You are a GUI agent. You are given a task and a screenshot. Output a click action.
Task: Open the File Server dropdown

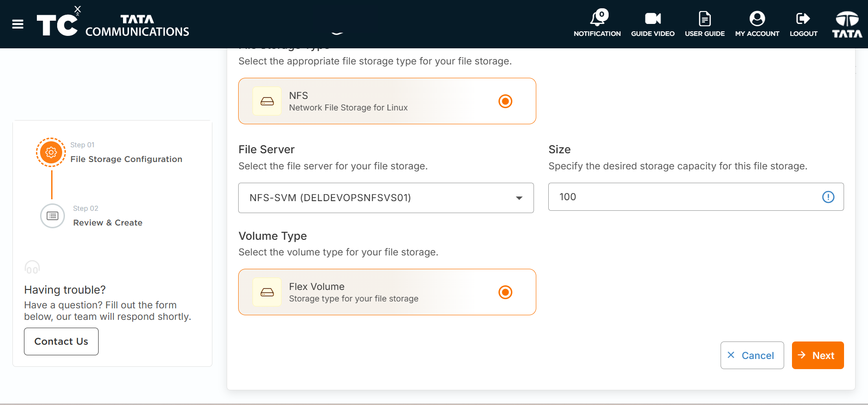click(386, 198)
